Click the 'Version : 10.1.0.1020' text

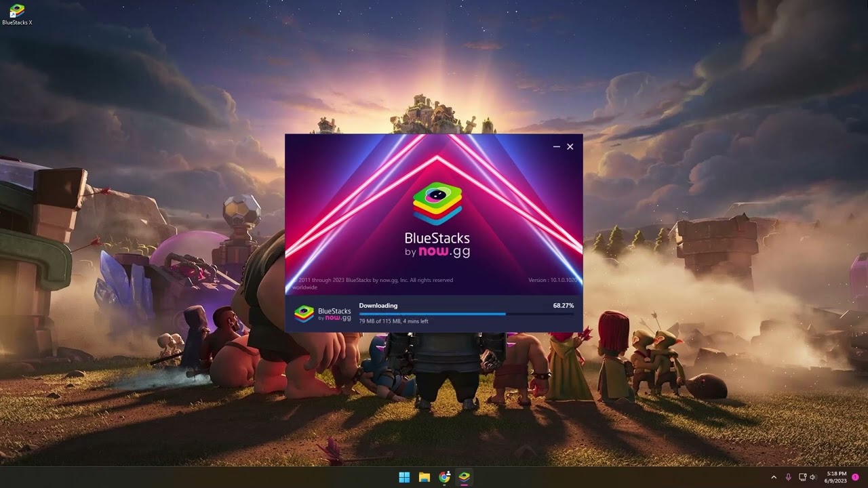(x=553, y=280)
